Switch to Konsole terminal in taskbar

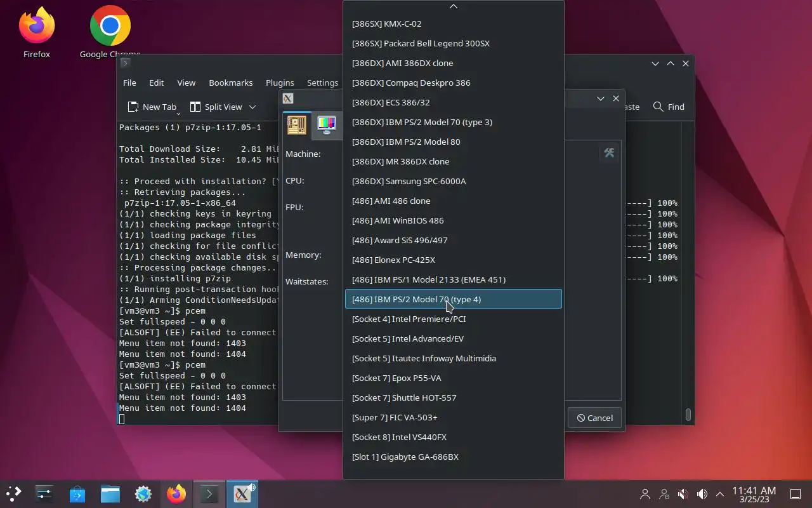209,493
